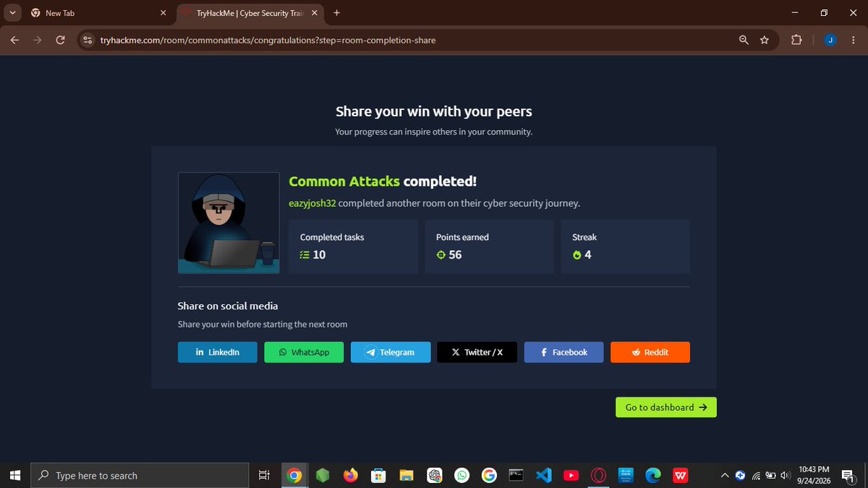The height and width of the screenshot is (488, 868).
Task: Open WPS Office from taskbar
Action: 681,476
